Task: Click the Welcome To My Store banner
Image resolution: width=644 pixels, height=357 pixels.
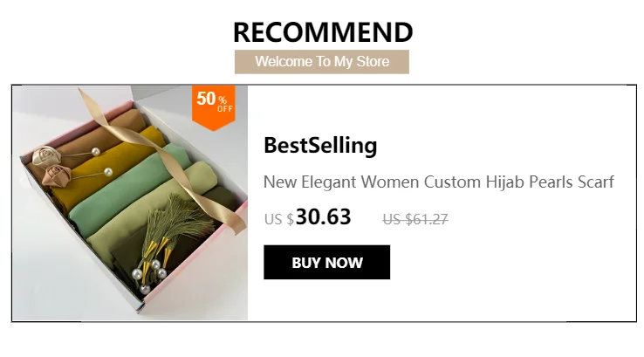Action: click(322, 62)
